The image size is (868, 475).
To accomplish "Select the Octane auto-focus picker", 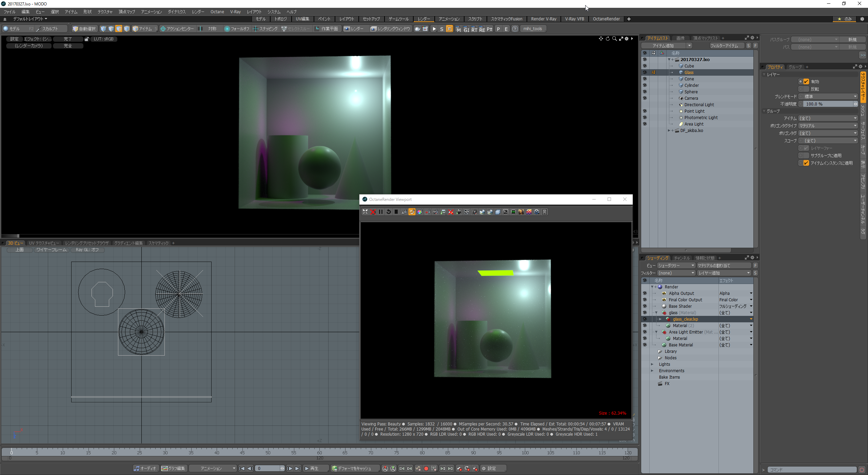I will (404, 212).
